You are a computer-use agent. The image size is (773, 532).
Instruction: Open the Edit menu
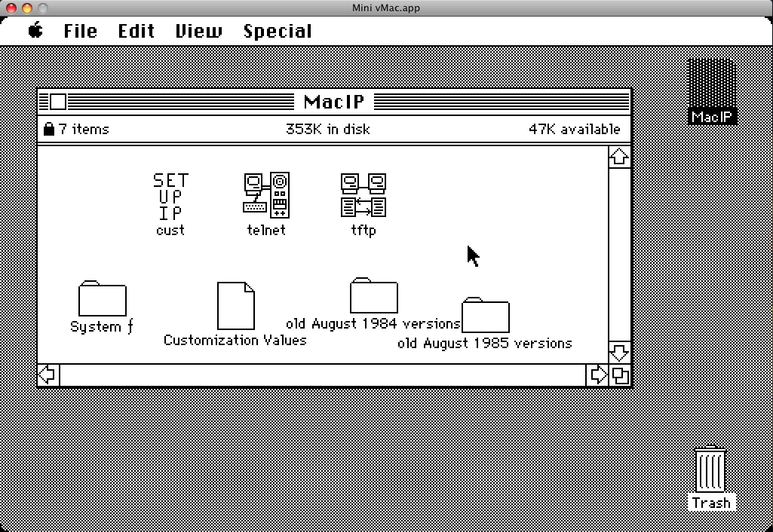click(x=136, y=31)
